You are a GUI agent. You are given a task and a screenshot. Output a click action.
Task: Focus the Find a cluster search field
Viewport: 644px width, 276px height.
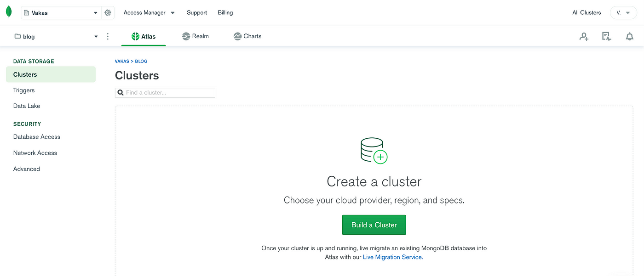(165, 92)
